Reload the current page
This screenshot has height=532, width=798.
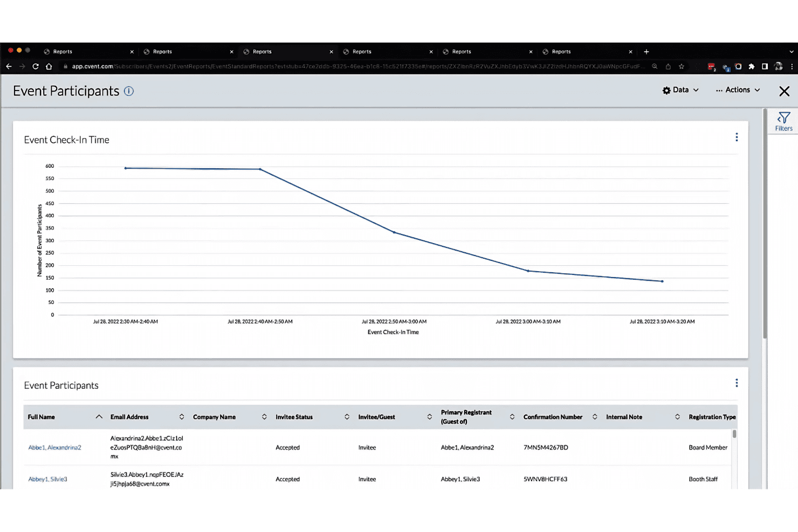click(36, 66)
